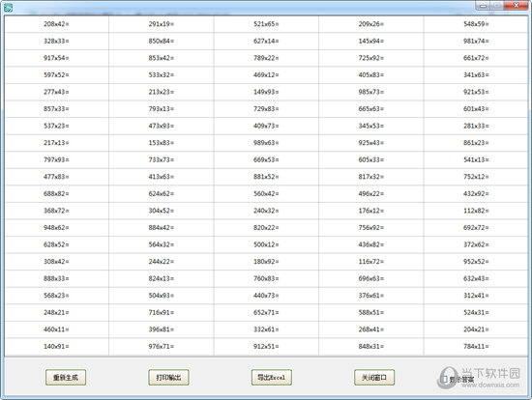Screen dimensions: 532x400
Task: Select the cell showing 477x83=
Action: click(57, 177)
